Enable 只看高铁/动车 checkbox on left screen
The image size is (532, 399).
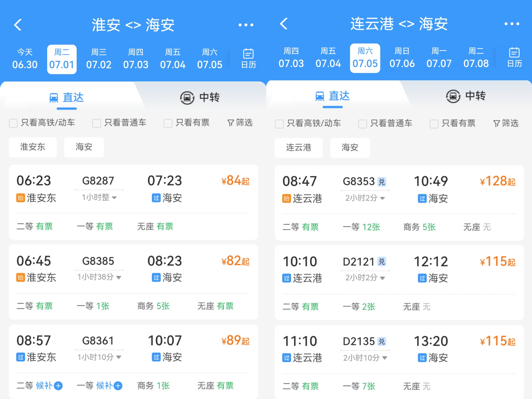(13, 123)
